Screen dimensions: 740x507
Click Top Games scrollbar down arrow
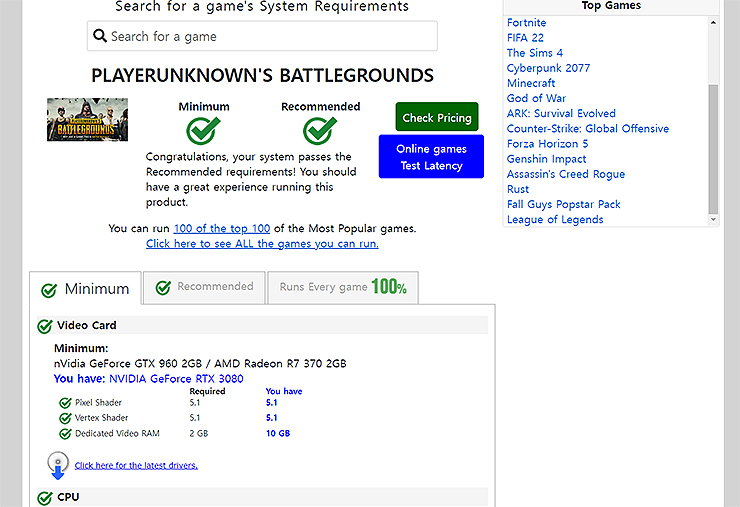tap(713, 220)
